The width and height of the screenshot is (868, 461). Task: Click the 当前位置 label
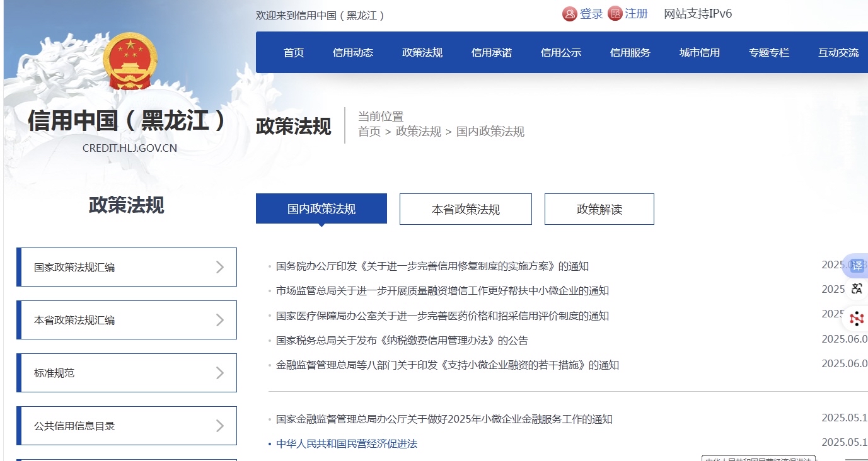381,116
